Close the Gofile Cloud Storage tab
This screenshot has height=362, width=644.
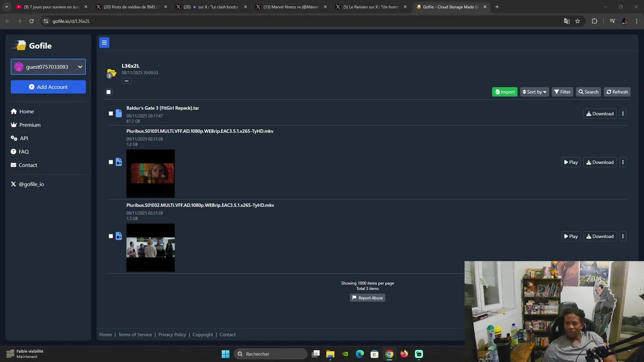point(485,7)
